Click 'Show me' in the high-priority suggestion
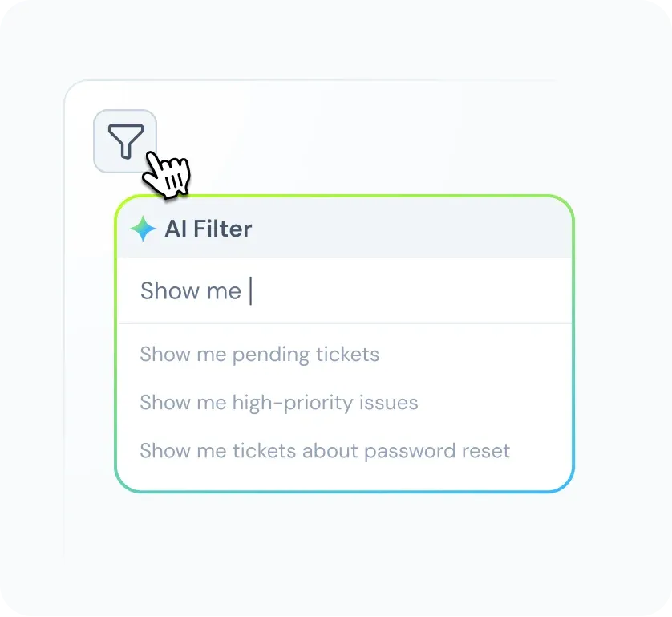This screenshot has height=617, width=672. coord(183,403)
